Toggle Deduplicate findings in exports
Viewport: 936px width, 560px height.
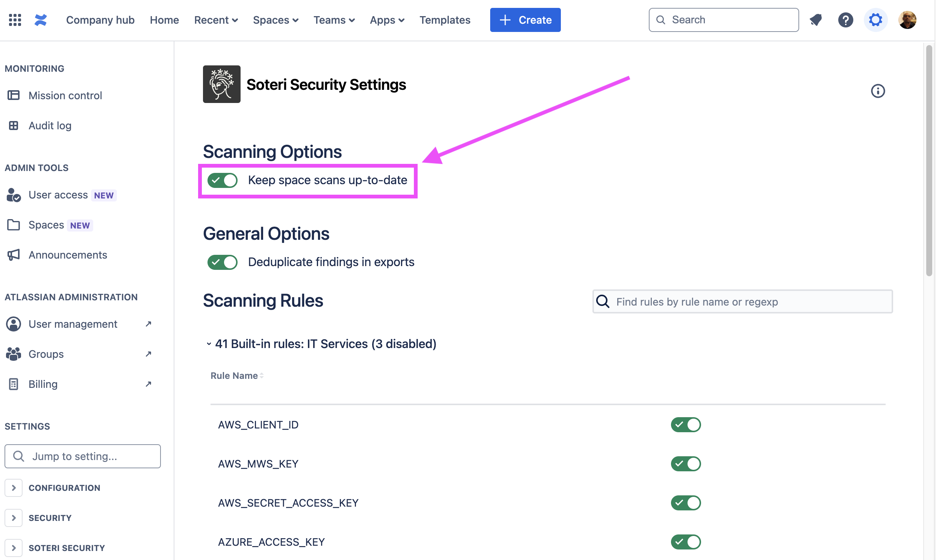click(x=222, y=262)
